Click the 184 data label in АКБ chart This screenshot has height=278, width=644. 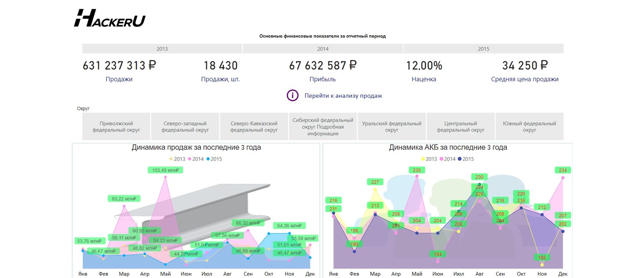click(x=438, y=254)
